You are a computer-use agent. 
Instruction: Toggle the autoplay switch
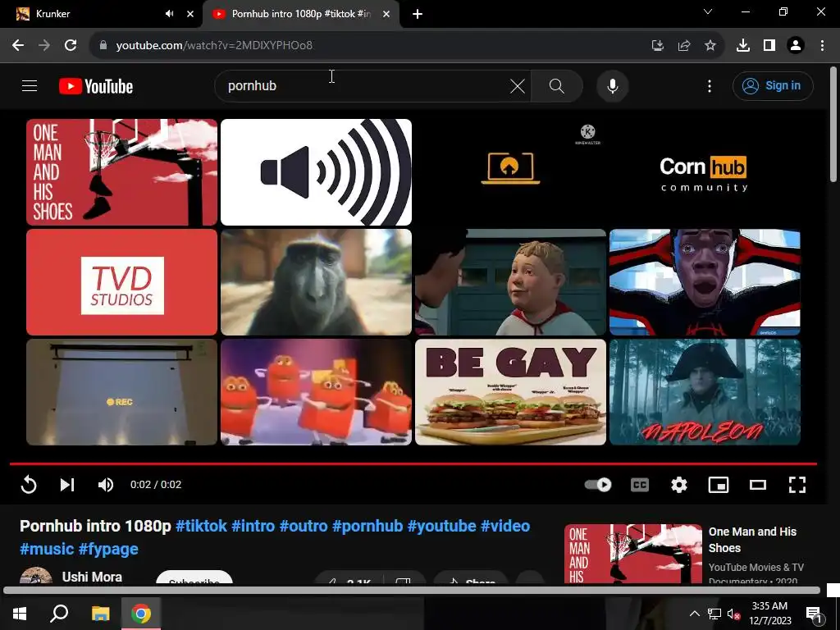coord(598,485)
